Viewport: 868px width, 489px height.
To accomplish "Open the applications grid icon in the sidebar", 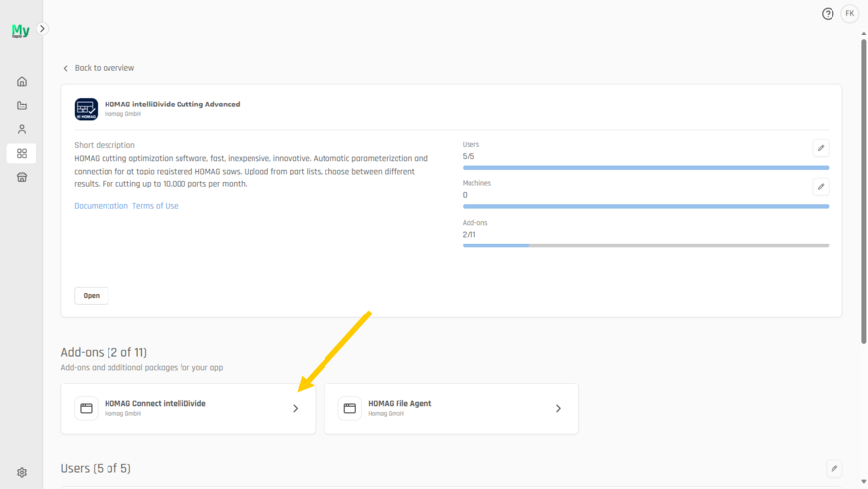I will pos(22,153).
